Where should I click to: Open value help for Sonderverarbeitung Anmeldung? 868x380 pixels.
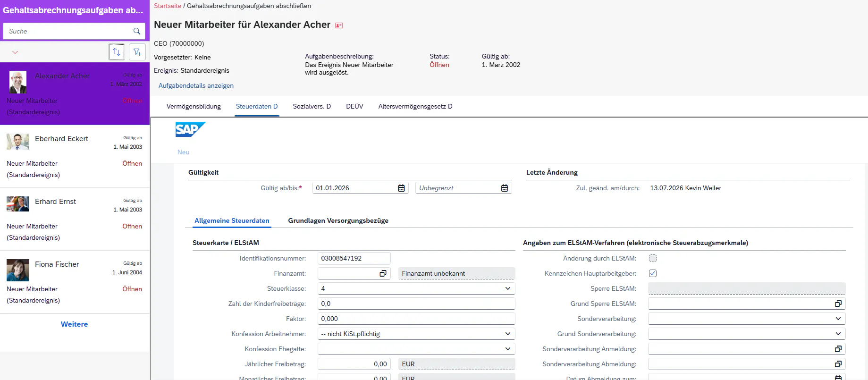point(838,349)
